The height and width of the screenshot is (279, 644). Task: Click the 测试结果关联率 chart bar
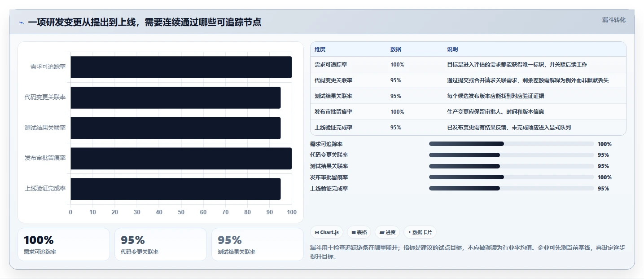[x=175, y=128]
